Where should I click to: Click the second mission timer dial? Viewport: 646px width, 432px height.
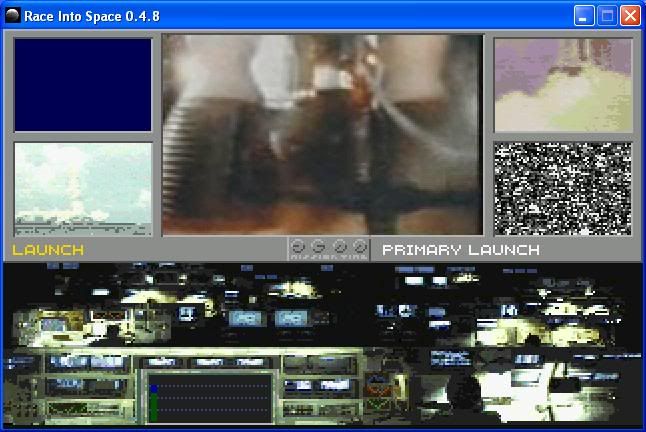coord(318,246)
